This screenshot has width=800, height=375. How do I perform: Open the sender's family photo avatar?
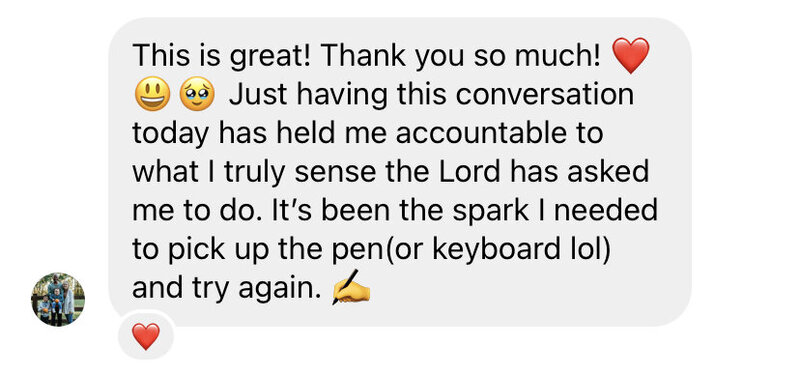[58, 299]
